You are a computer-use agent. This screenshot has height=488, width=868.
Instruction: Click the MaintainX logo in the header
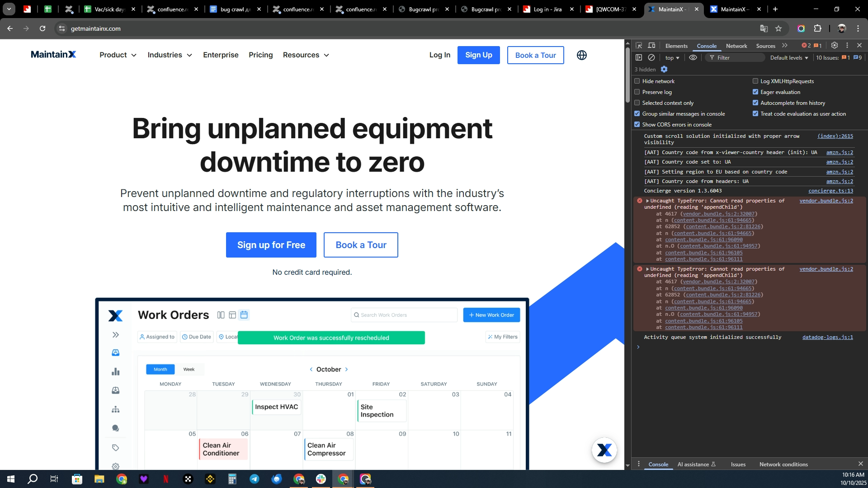(x=53, y=55)
